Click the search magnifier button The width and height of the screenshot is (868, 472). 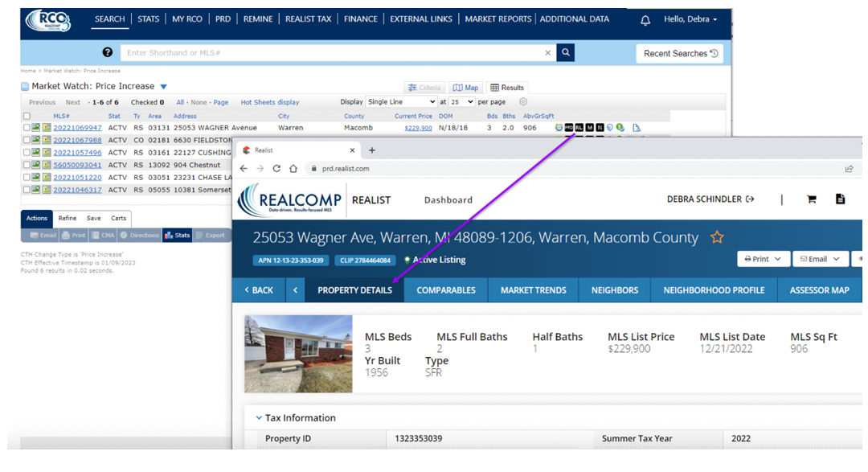tap(565, 52)
